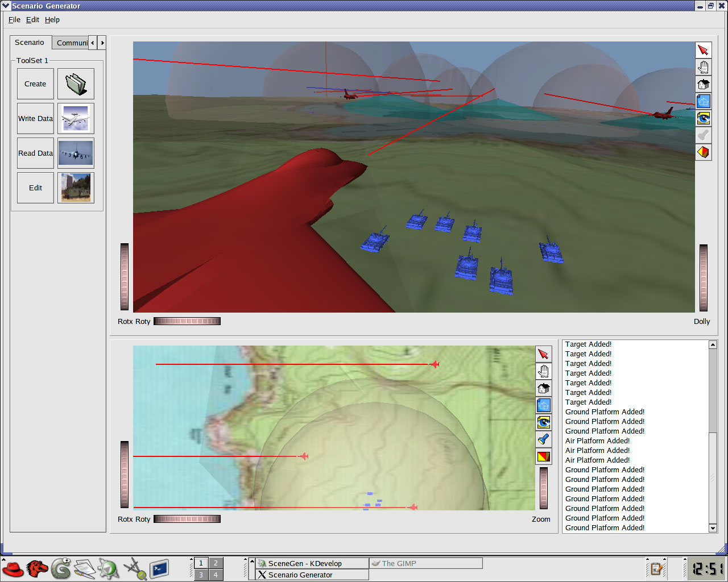The image size is (728, 582).
Task: Switch to the Communi tab
Action: [72, 43]
